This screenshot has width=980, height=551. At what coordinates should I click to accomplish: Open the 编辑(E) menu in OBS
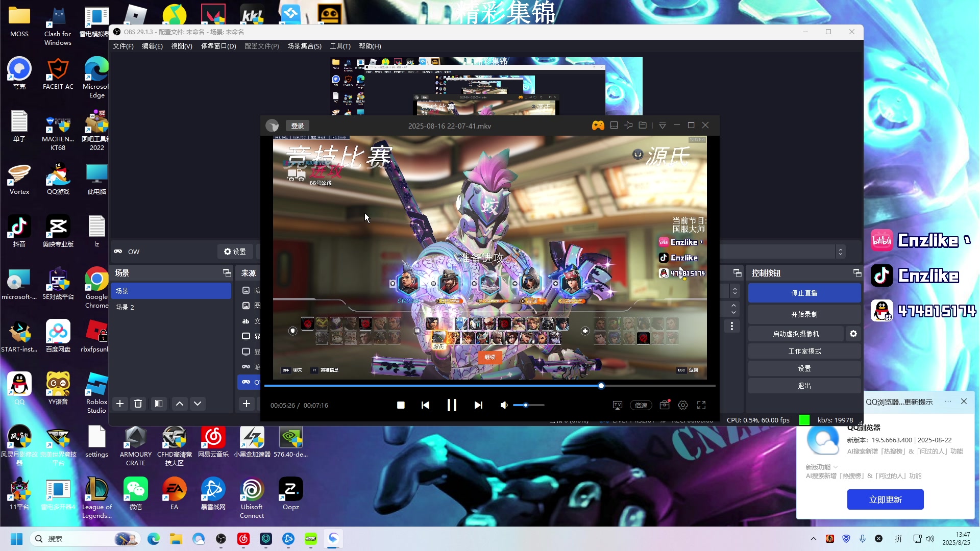(152, 46)
